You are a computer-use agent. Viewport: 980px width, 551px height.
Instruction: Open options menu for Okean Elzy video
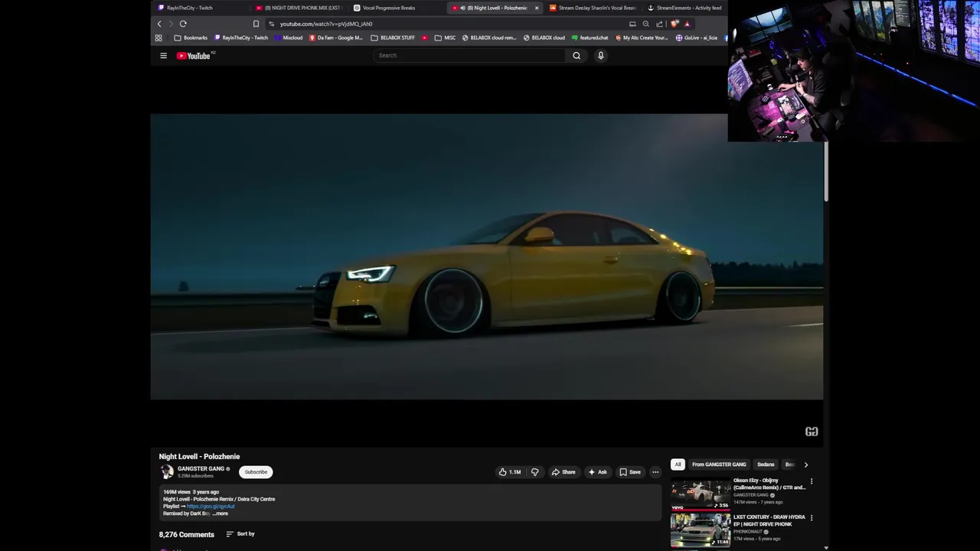812,482
